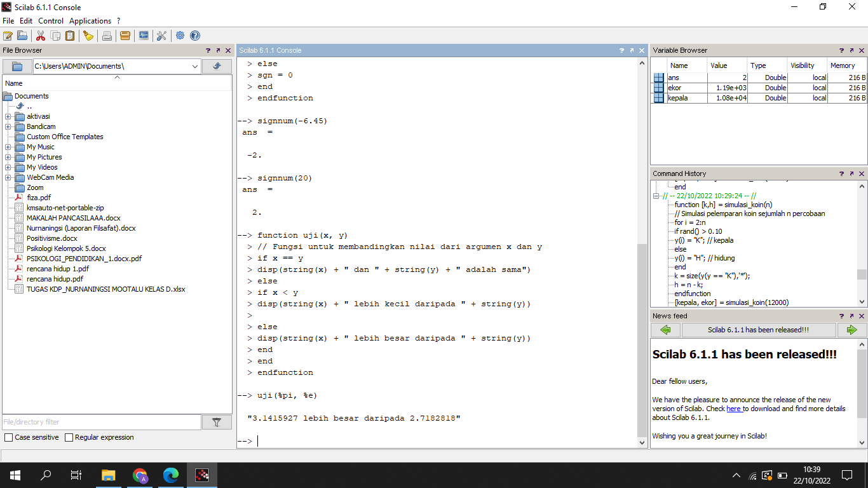This screenshot has width=868, height=488.
Task: Clear the console with the broom icon
Action: click(88, 36)
